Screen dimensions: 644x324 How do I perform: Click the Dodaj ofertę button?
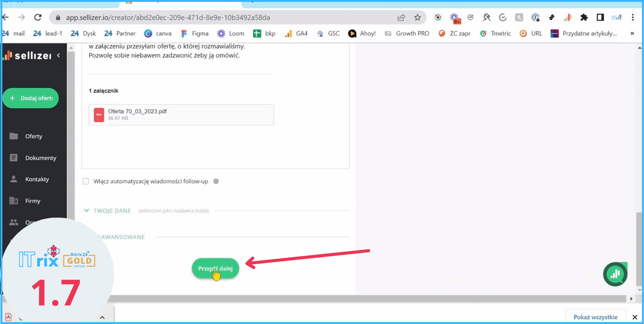point(31,98)
